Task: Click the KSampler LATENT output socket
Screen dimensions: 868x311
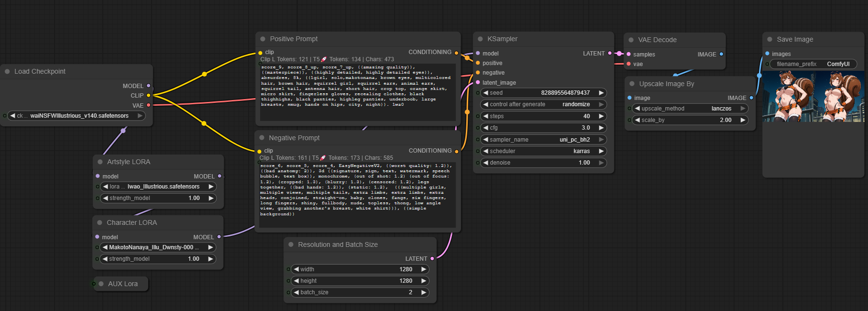Action: pos(610,53)
